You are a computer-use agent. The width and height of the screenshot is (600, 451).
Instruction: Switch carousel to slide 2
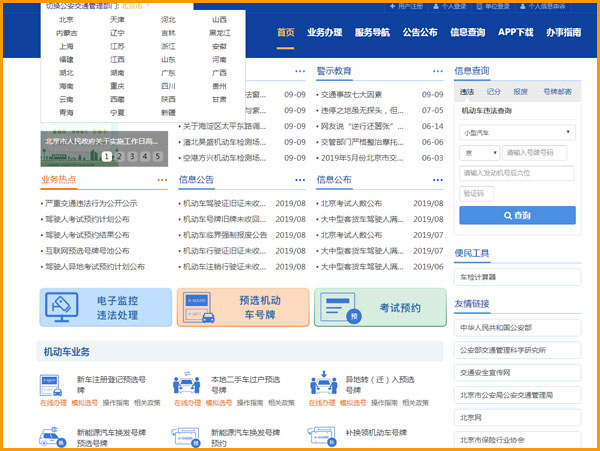tap(119, 156)
